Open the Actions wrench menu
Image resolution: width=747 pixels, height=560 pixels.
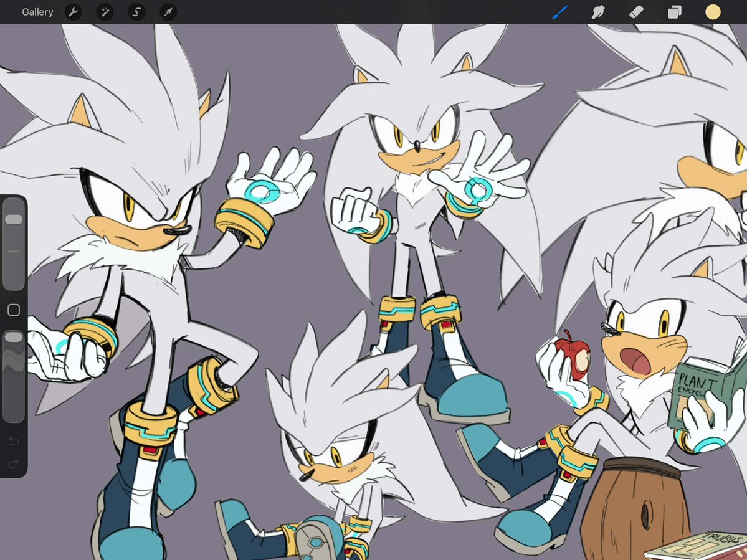(x=73, y=12)
